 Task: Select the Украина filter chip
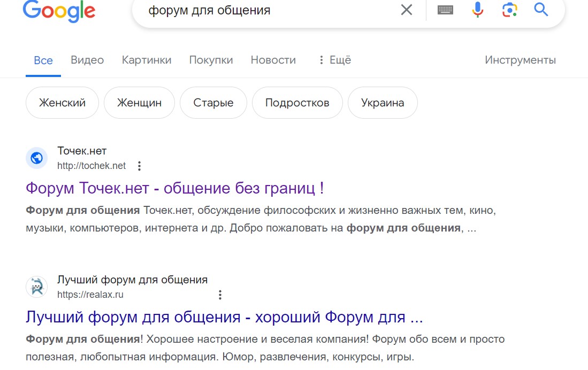tap(383, 103)
